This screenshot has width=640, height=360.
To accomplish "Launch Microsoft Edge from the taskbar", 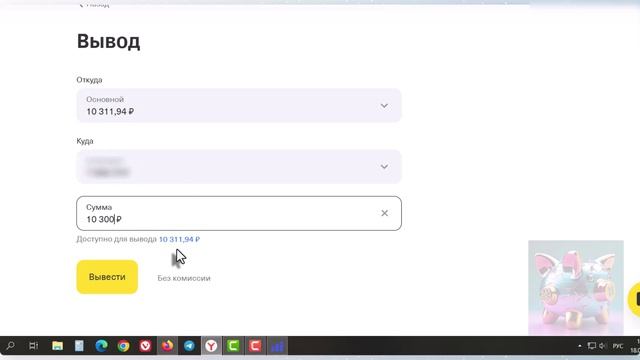I will 101,346.
